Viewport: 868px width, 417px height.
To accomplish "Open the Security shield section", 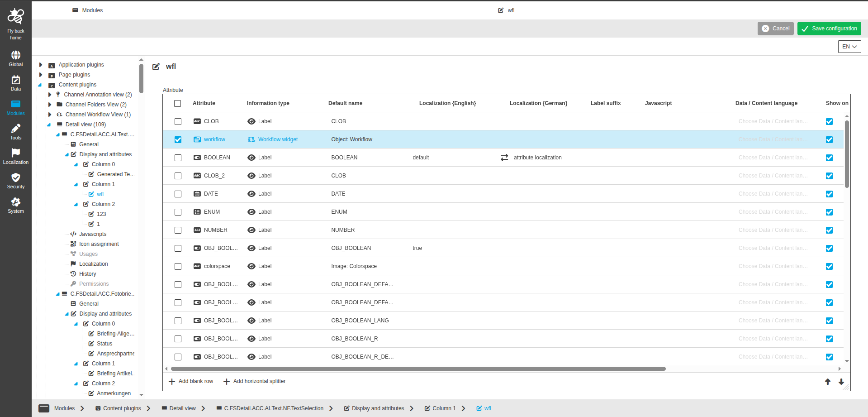I will click(x=16, y=181).
